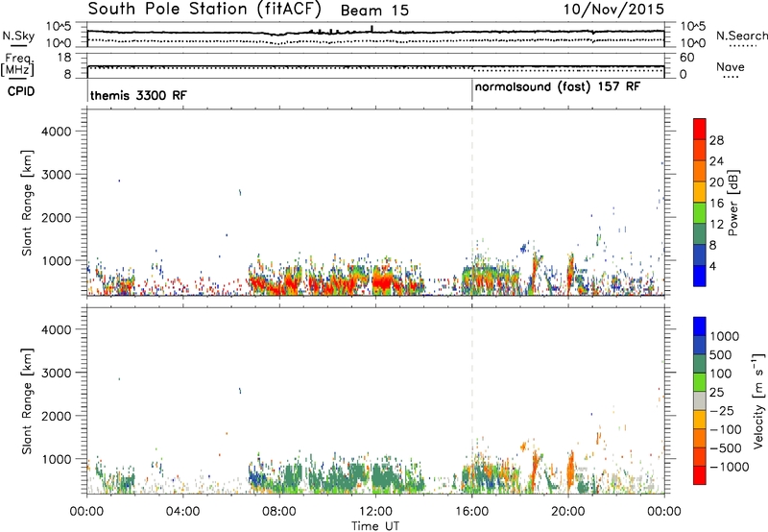The width and height of the screenshot is (768, 532).
Task: Click the '60' label on the Nave axis
Action: pyautogui.click(x=686, y=58)
